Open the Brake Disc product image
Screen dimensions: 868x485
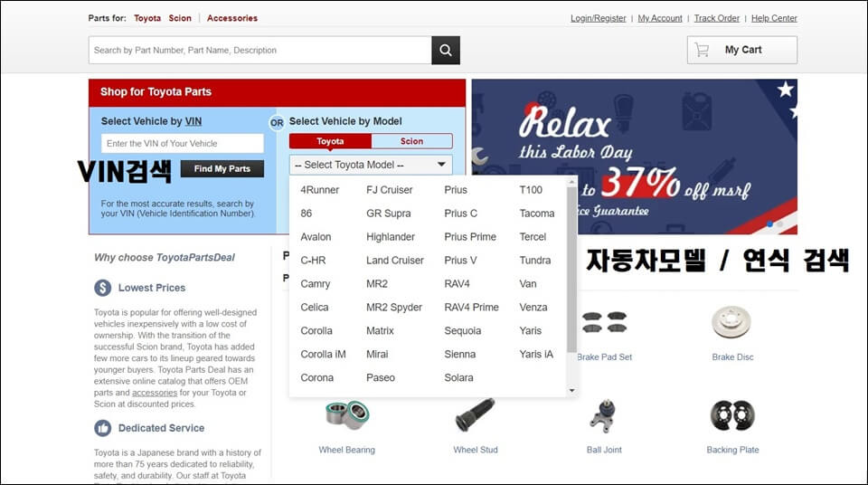pyautogui.click(x=731, y=322)
